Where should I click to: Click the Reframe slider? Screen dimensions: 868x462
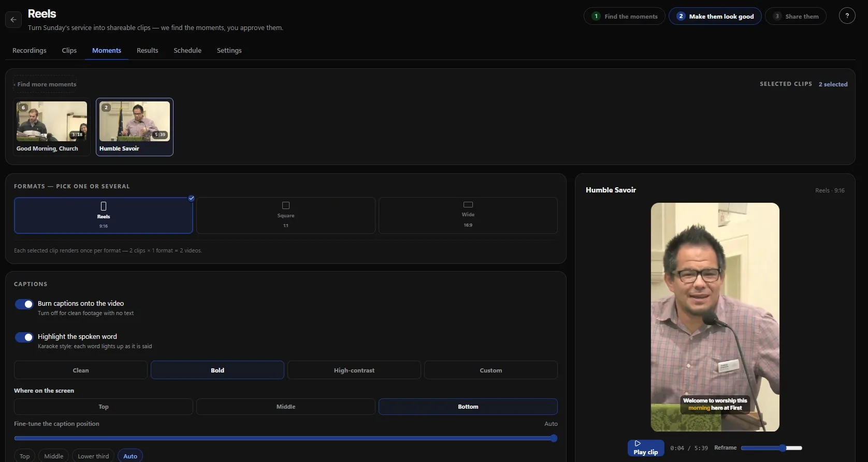point(772,448)
